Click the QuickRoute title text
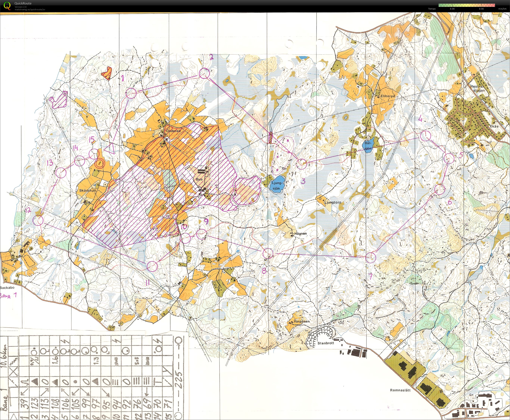 point(23,3)
